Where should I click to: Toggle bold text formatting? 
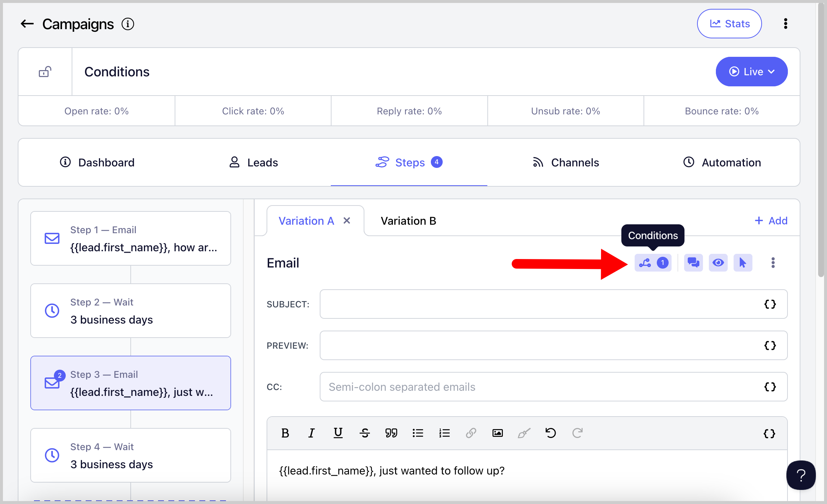click(285, 433)
